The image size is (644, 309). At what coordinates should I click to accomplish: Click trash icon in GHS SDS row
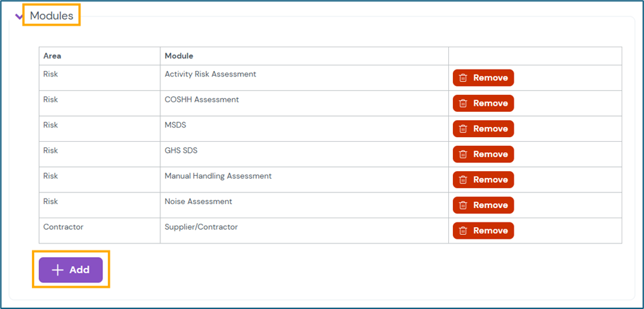[x=463, y=154]
